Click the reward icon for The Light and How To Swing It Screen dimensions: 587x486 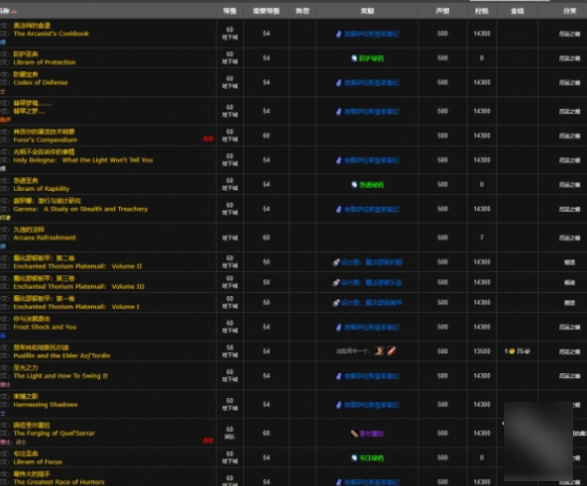[338, 376]
